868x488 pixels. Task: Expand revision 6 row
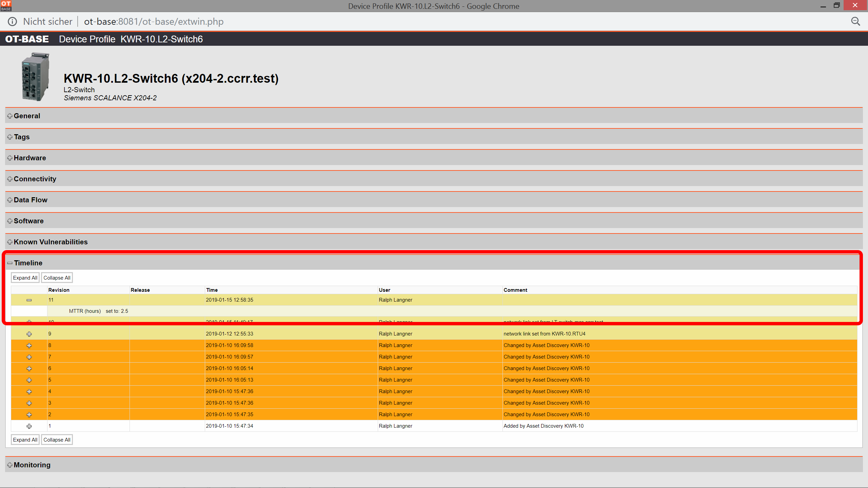pyautogui.click(x=29, y=368)
